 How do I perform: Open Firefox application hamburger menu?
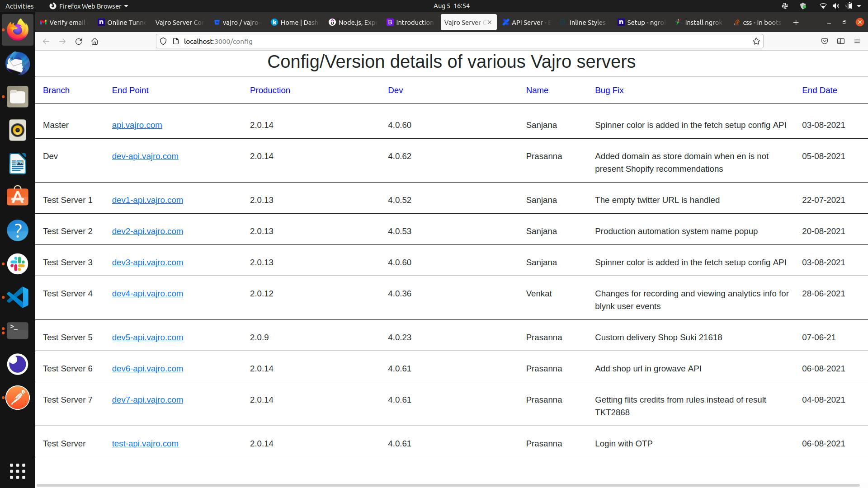[x=857, y=42]
